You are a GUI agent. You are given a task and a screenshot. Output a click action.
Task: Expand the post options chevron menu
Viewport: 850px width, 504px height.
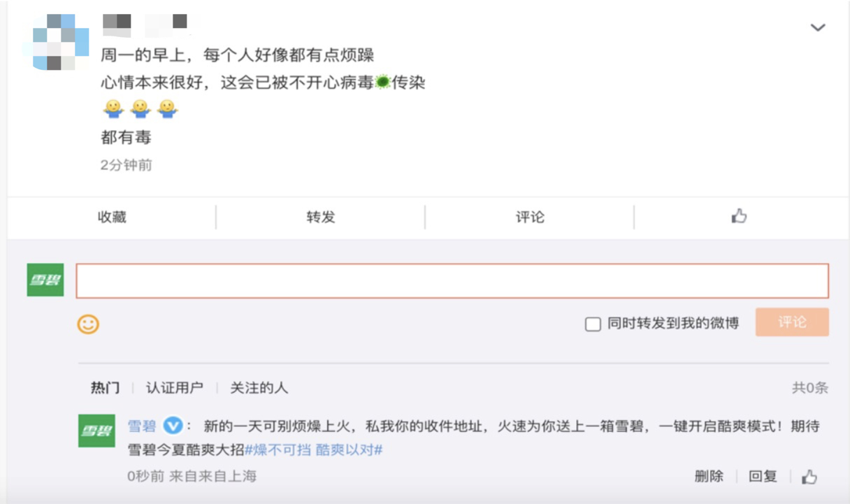click(817, 28)
